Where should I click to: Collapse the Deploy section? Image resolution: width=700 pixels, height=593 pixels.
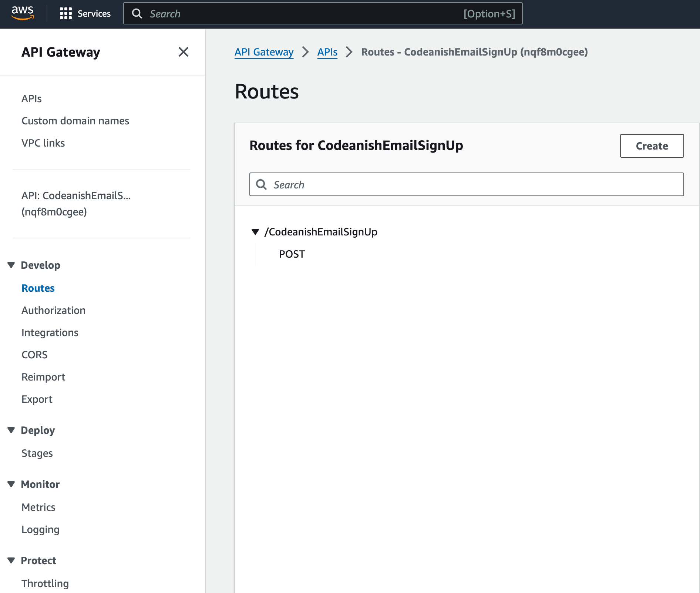(x=11, y=430)
